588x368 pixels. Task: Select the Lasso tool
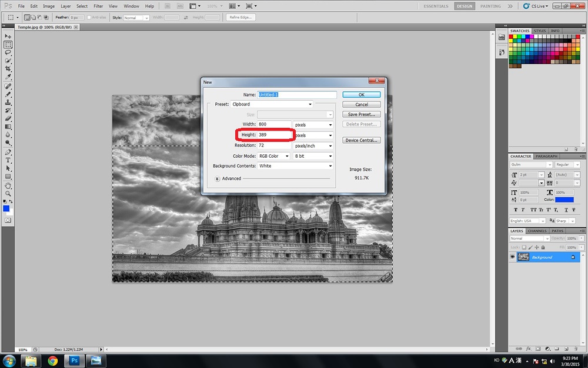(8, 53)
